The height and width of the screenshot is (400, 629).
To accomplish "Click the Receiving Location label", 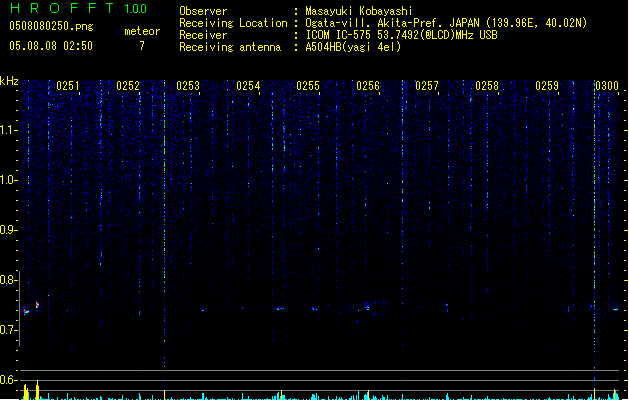I will click(233, 23).
